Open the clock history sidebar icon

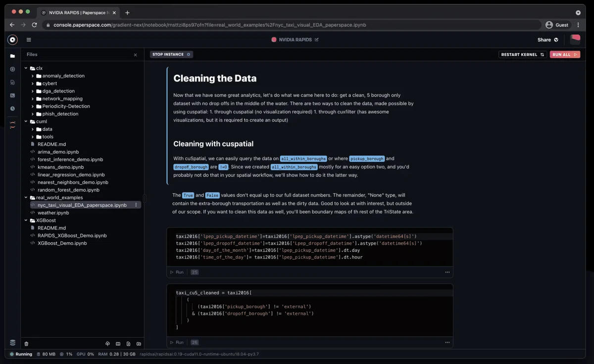(x=12, y=108)
